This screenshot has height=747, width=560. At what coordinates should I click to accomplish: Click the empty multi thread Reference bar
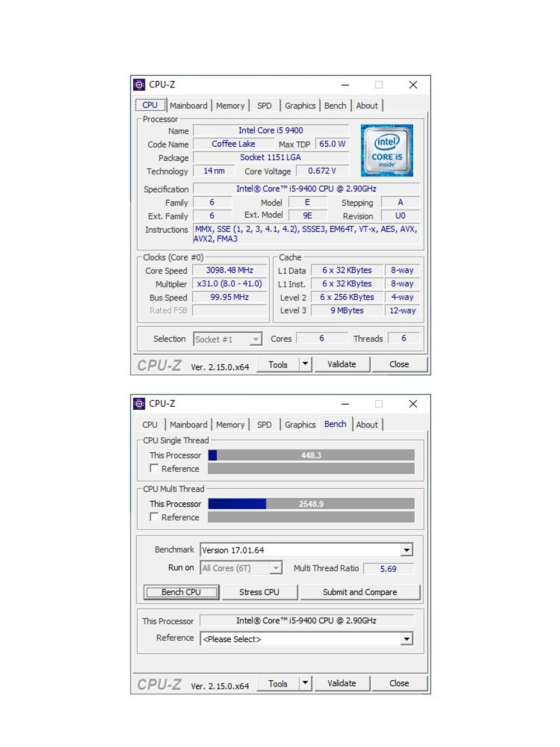tap(311, 517)
